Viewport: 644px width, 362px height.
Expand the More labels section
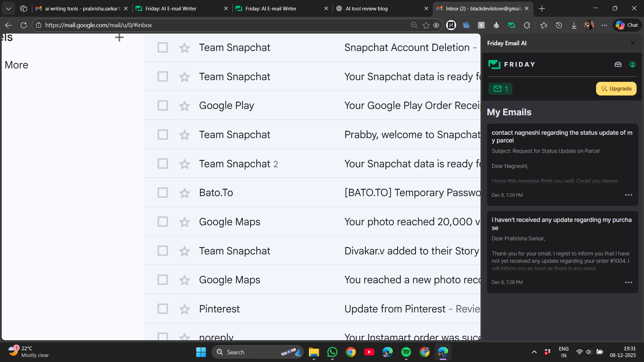16,65
